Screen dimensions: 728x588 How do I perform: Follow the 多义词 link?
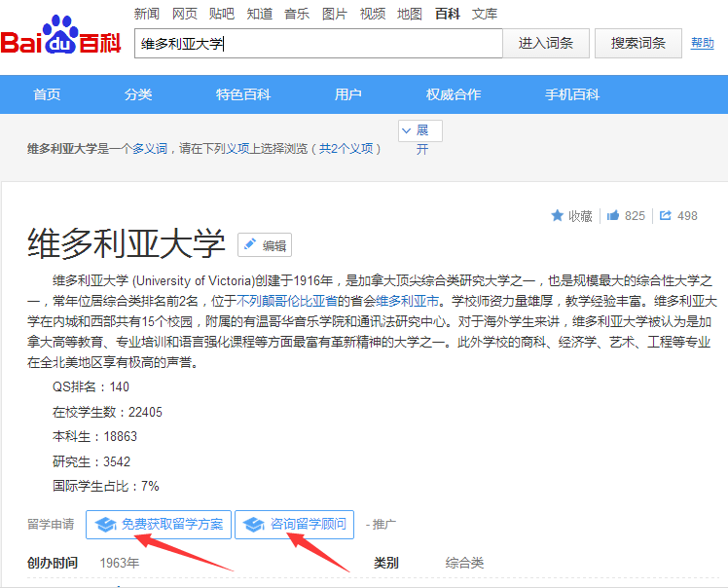point(150,149)
